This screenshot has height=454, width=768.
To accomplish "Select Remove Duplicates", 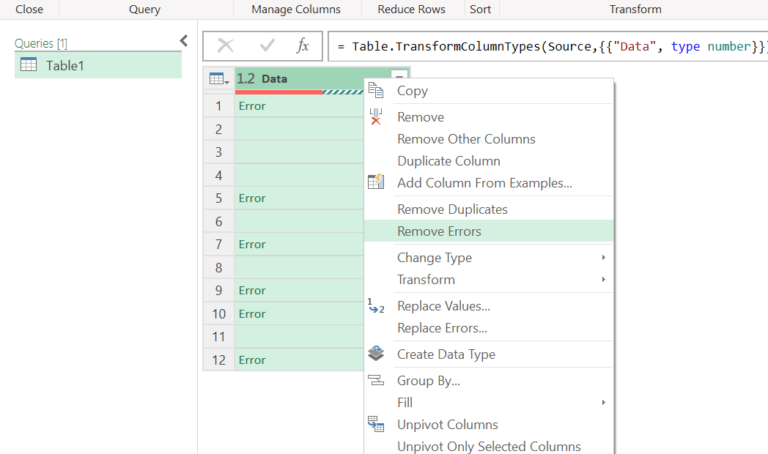I will tap(489, 209).
